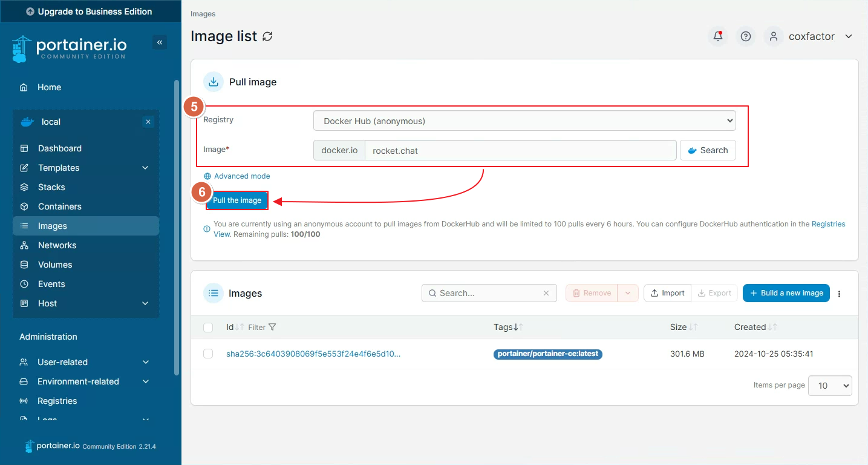Screen dimensions: 868x465
Task: Click the Import button
Action: (667, 293)
